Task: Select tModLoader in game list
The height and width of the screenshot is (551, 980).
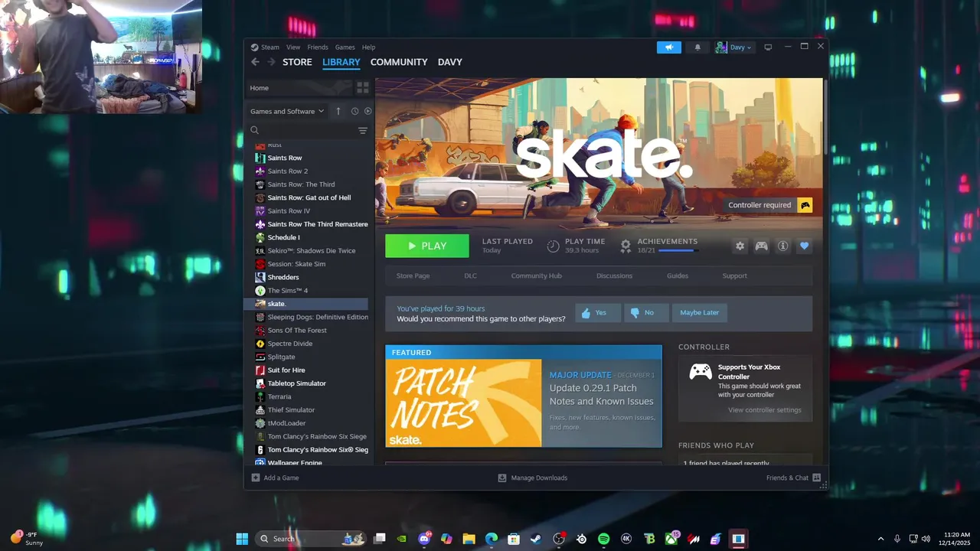Action: [306, 423]
